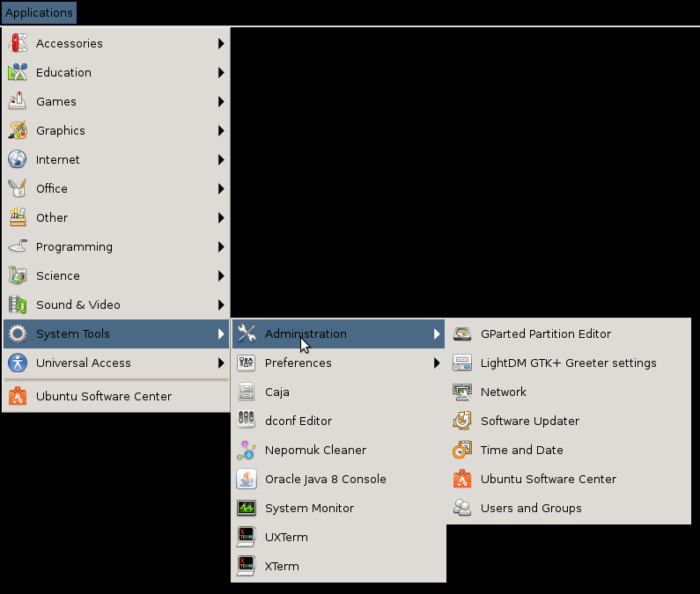Launch the dconf Editor entry
This screenshot has height=594, width=700.
(338, 421)
